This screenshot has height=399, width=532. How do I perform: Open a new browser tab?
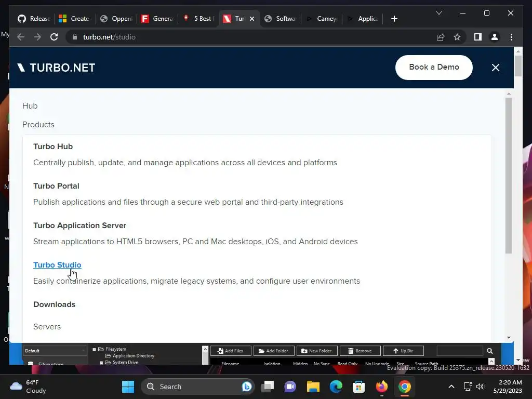point(394,19)
